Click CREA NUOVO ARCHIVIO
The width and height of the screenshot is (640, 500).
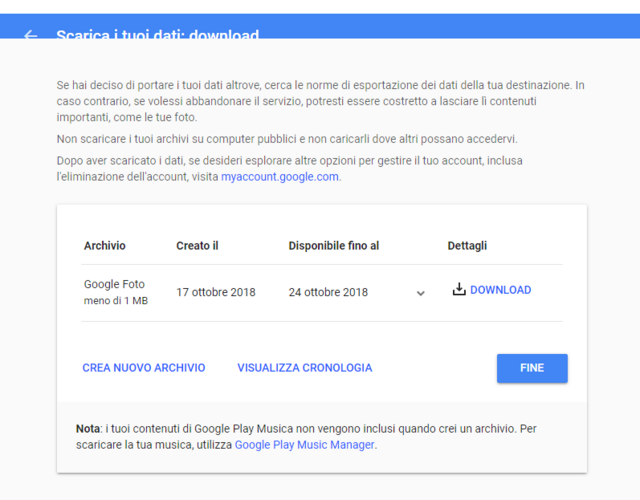144,368
